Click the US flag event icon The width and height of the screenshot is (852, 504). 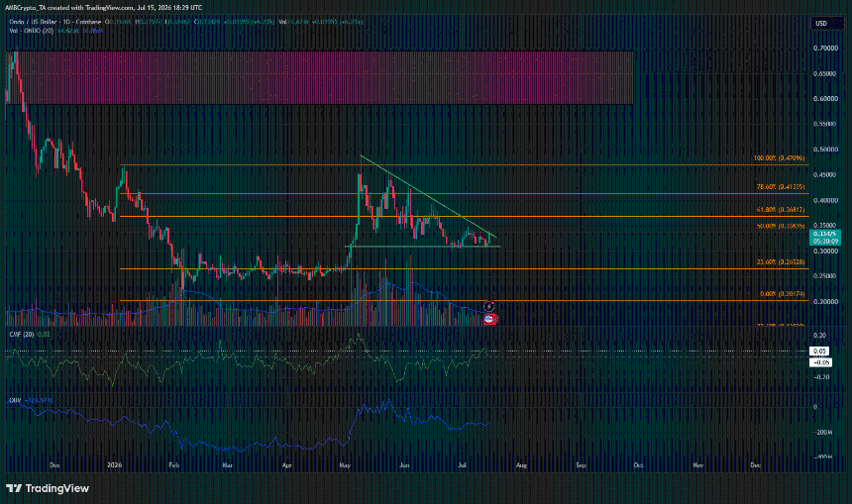click(489, 320)
